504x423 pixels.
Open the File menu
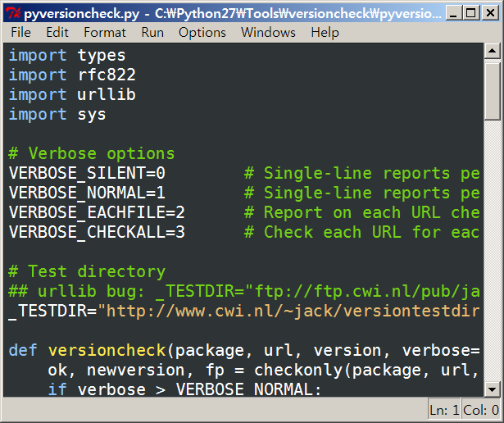pos(20,33)
